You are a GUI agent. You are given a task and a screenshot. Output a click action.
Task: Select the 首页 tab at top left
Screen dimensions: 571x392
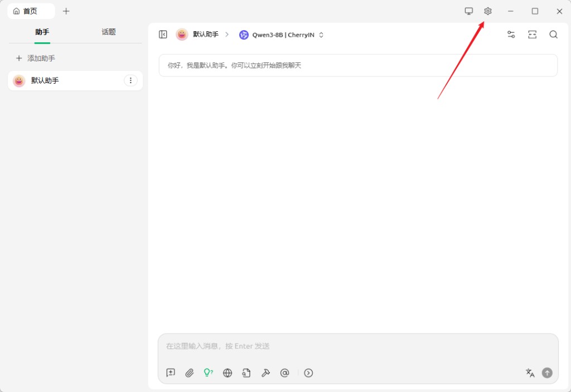pyautogui.click(x=31, y=11)
